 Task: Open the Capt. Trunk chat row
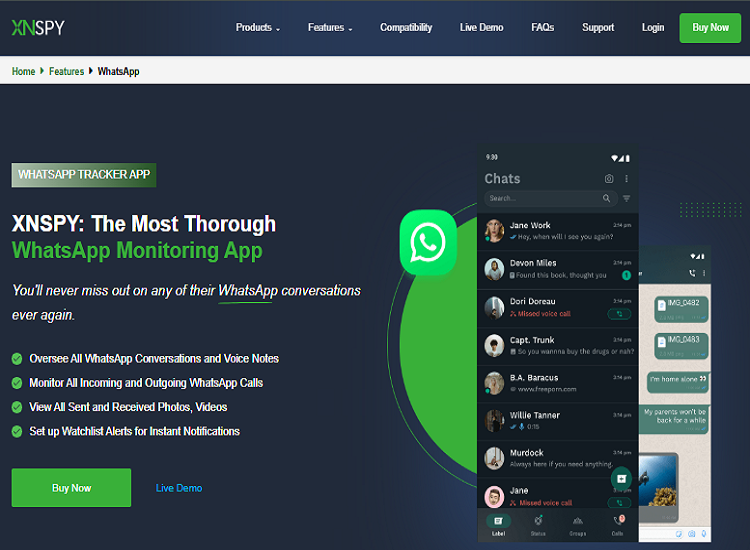click(x=558, y=346)
